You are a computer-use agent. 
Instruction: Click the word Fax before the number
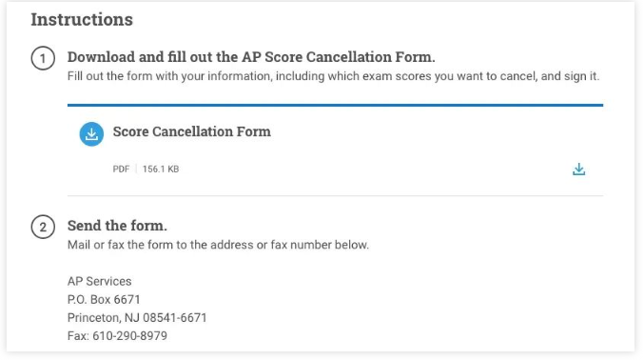[78, 336]
